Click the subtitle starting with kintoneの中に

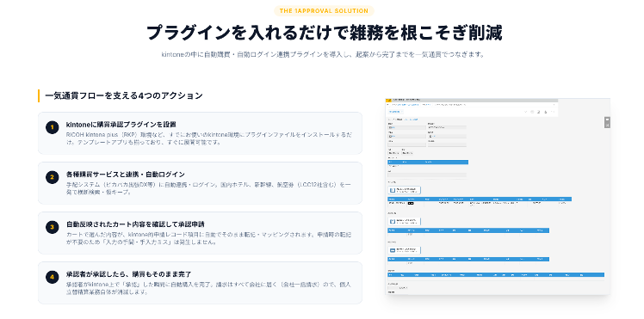coord(324,54)
